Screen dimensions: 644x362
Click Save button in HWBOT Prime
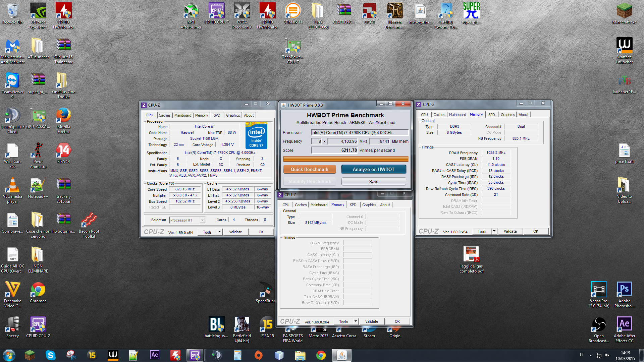point(373,181)
